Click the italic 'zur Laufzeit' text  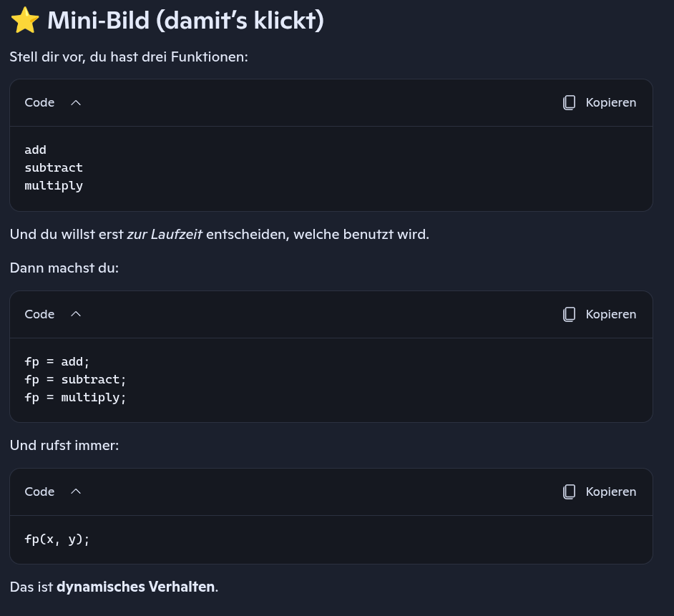tap(165, 234)
